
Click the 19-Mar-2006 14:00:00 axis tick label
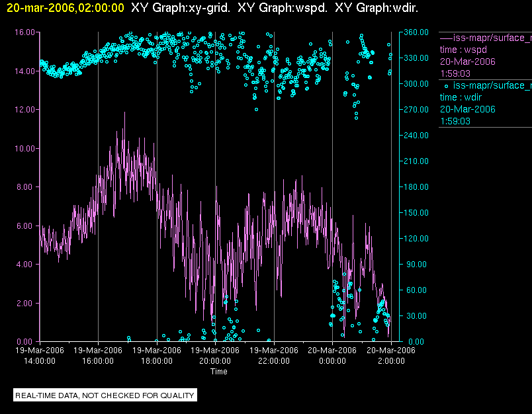40,356
